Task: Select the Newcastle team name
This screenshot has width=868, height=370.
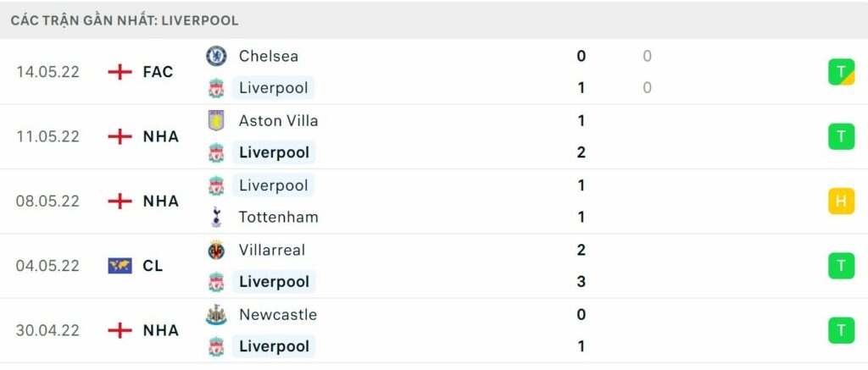Action: (x=277, y=315)
